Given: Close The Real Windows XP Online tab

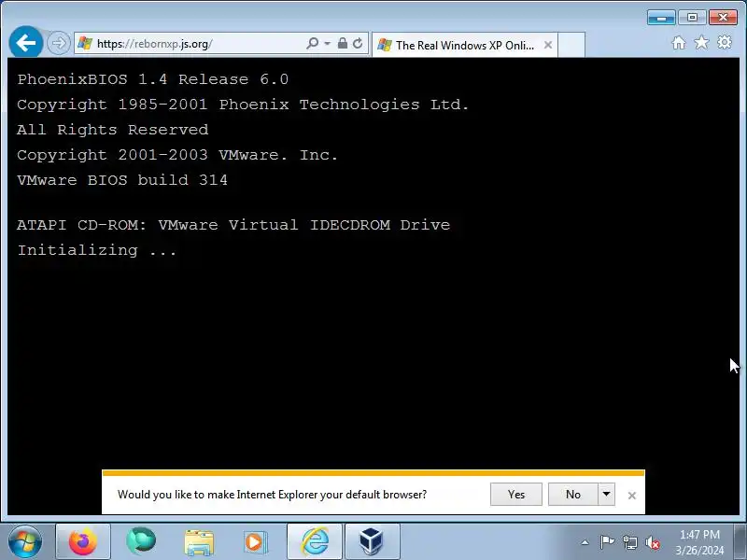Looking at the screenshot, I should (548, 45).
